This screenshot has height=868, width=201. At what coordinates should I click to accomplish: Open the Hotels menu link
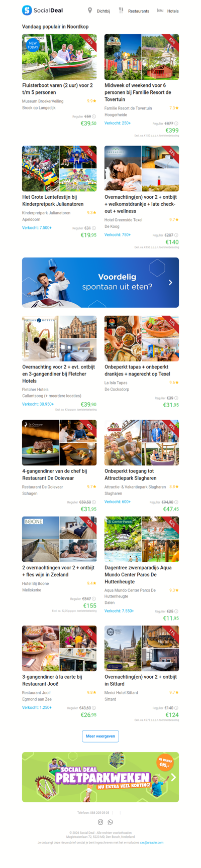pyautogui.click(x=173, y=11)
